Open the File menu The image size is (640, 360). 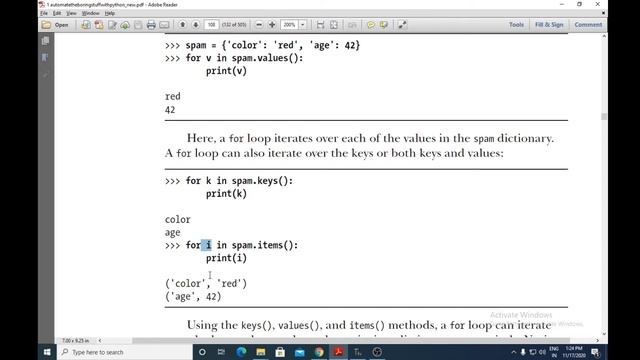pyautogui.click(x=44, y=13)
